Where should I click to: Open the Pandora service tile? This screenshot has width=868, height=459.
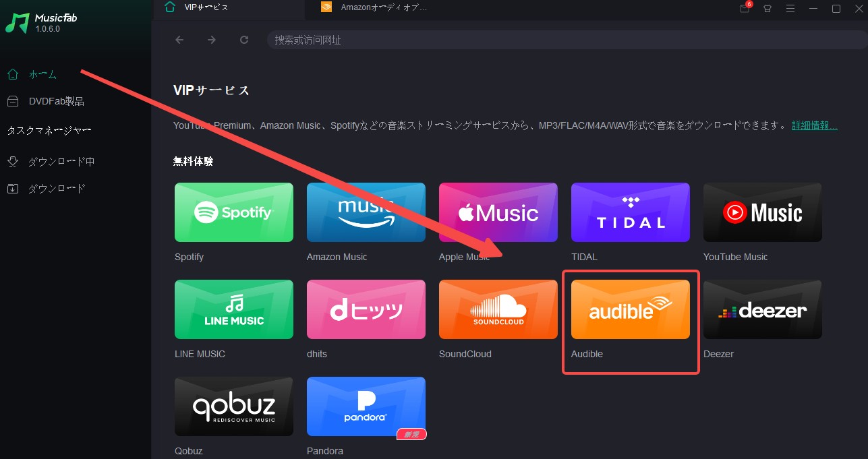366,406
